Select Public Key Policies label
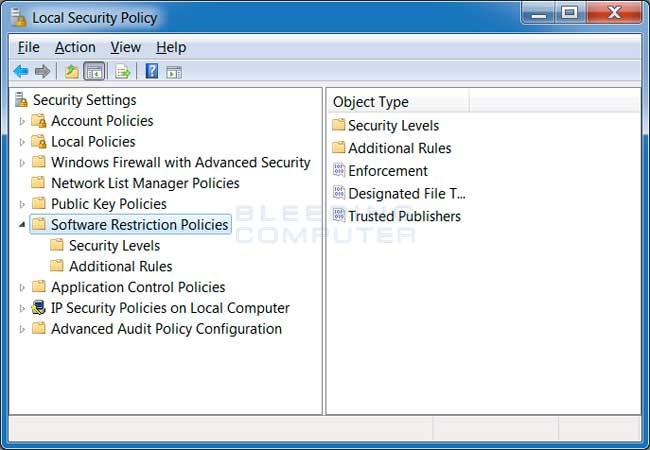Screen dimensions: 650x450 click(x=109, y=203)
